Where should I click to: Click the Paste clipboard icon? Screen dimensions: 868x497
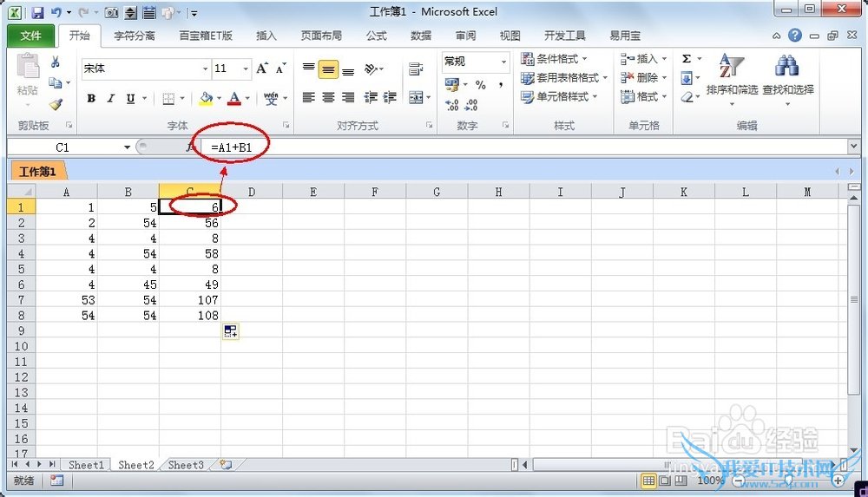28,66
